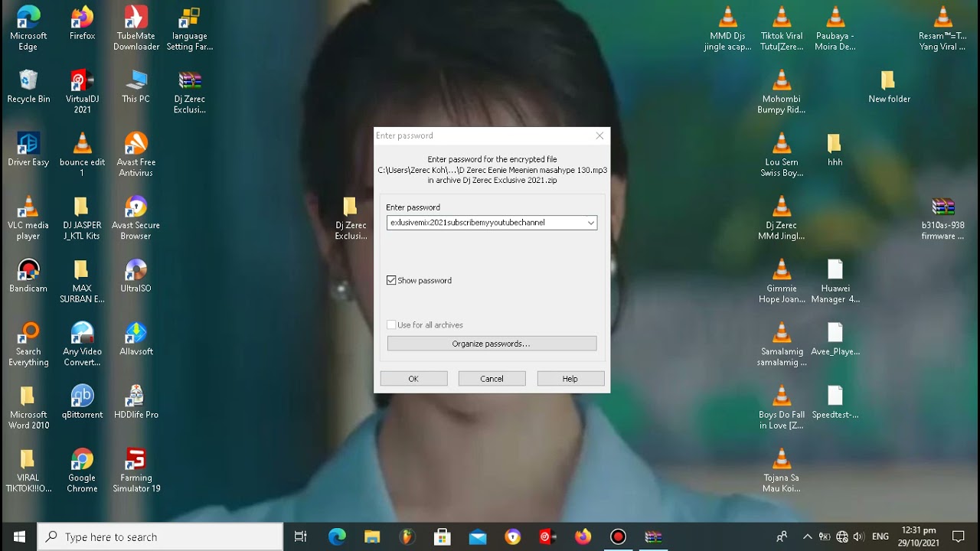
Task: Select the VirtualDJ 2021 desktop icon
Action: tap(82, 92)
